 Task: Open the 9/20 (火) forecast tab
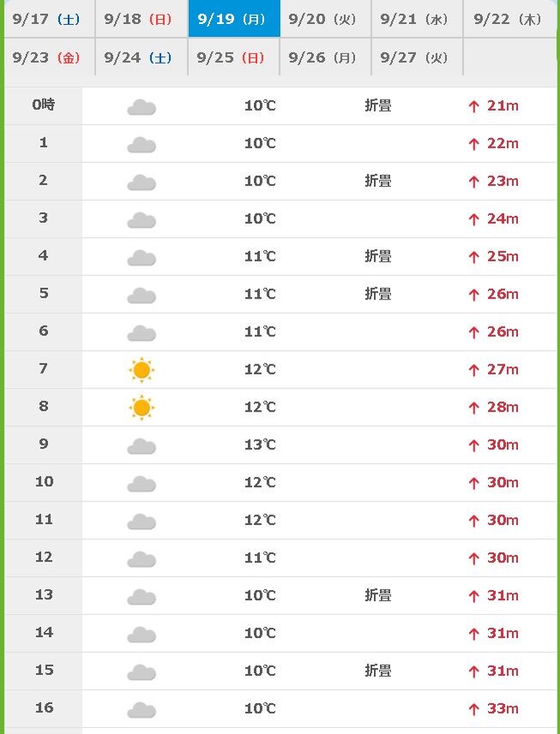[325, 19]
